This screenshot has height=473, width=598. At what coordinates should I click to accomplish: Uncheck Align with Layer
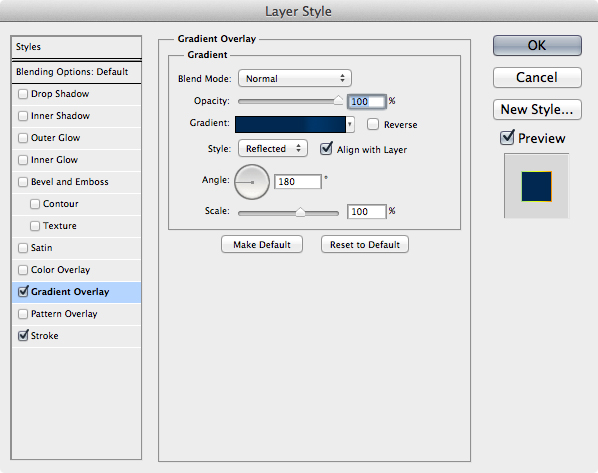pos(326,149)
